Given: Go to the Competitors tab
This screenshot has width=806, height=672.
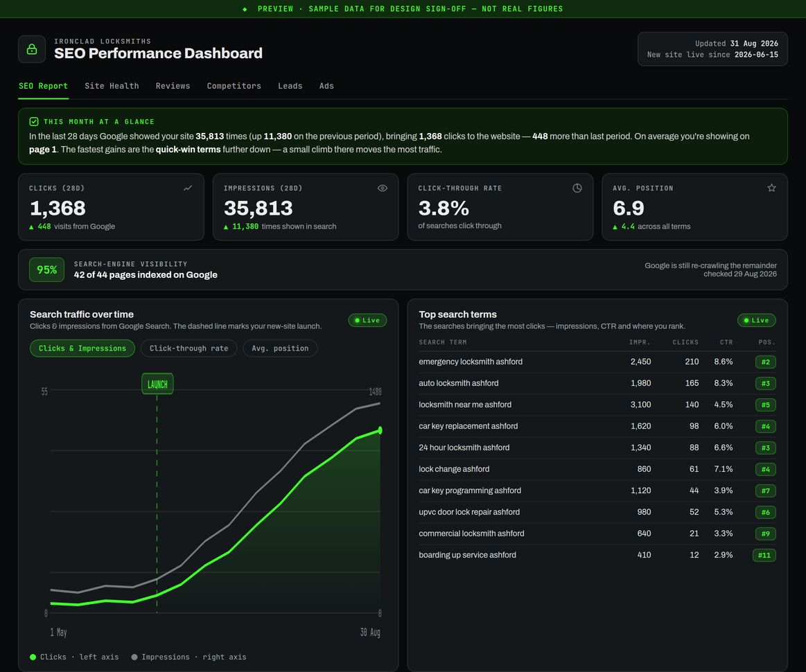Looking at the screenshot, I should 234,86.
